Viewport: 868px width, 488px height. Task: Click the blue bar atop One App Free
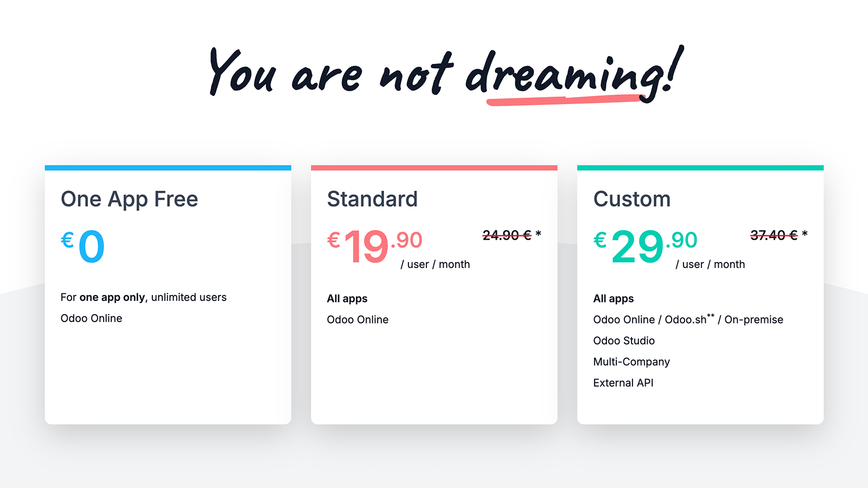(x=168, y=168)
